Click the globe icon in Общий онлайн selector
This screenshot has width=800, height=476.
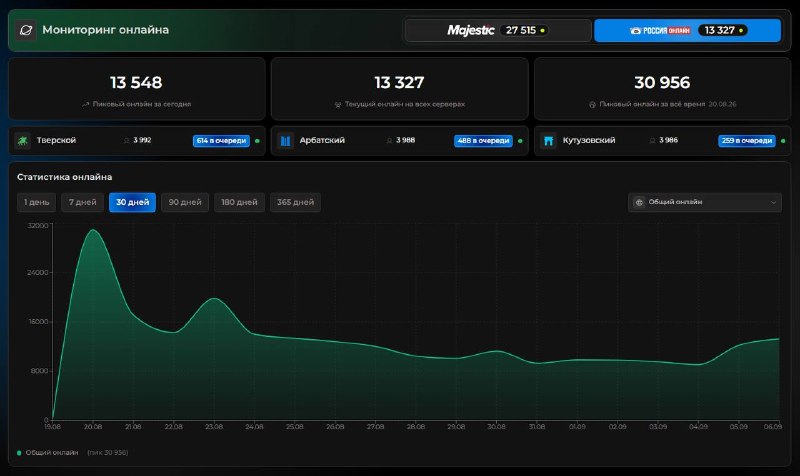click(639, 202)
